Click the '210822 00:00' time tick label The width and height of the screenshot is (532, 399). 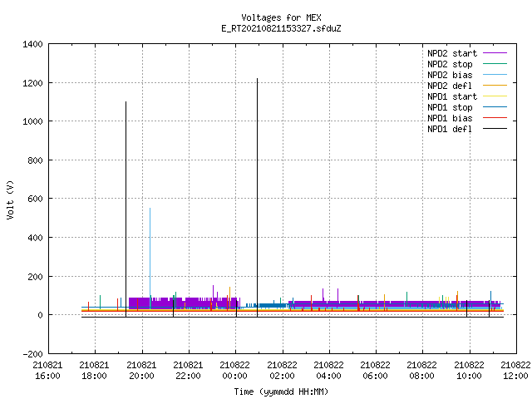(x=235, y=371)
